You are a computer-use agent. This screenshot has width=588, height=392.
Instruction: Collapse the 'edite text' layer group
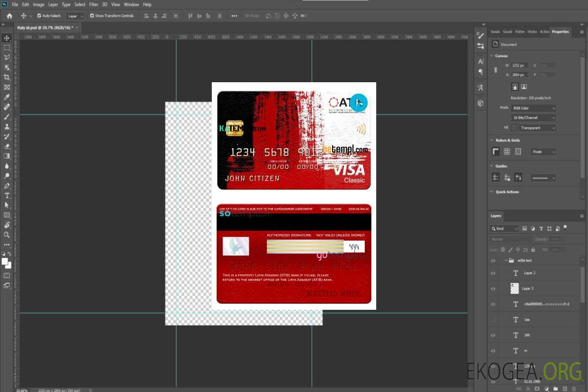point(505,260)
